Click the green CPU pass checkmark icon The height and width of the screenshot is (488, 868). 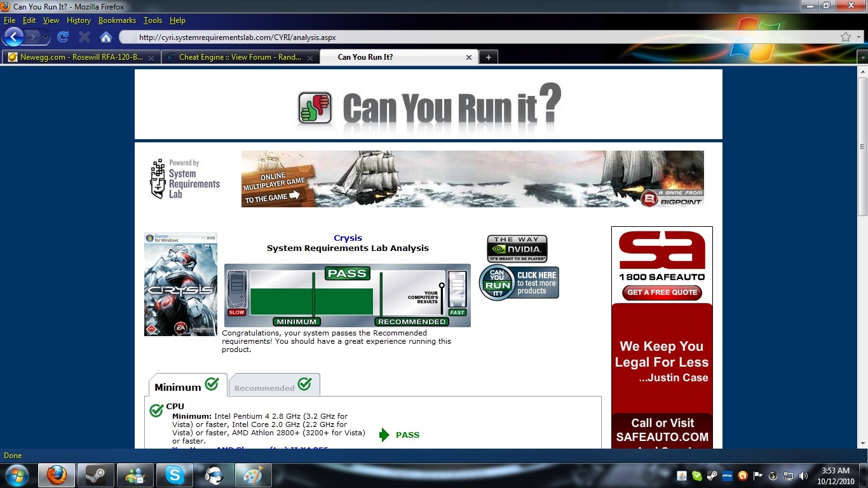pyautogui.click(x=156, y=410)
